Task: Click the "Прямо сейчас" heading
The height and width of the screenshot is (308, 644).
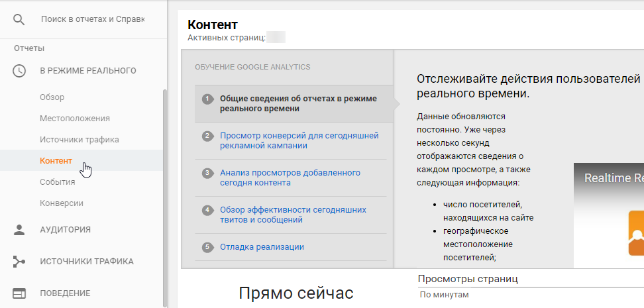Action: click(296, 293)
